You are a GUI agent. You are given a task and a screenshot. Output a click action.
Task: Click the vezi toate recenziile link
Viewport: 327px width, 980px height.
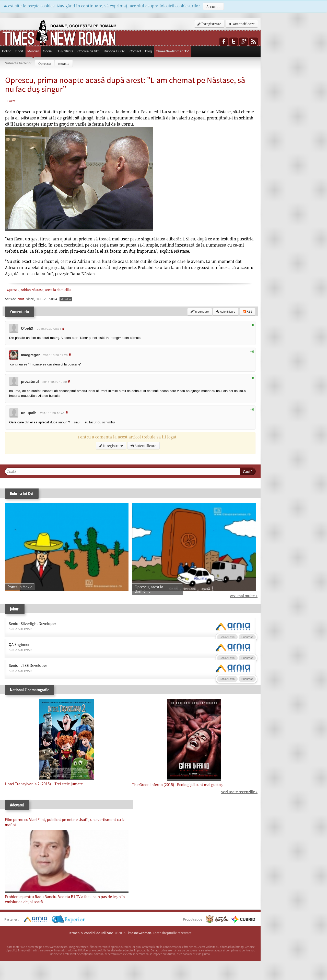(x=239, y=792)
